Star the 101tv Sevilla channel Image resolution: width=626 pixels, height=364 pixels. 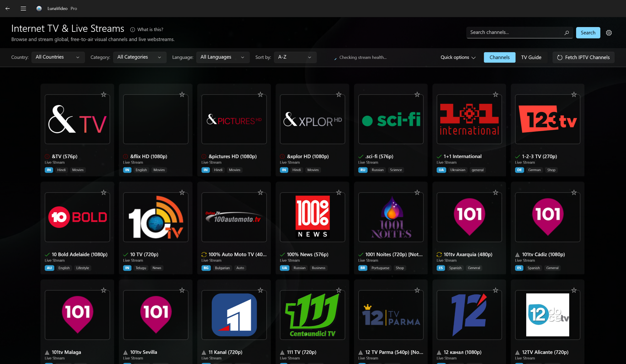(182, 290)
